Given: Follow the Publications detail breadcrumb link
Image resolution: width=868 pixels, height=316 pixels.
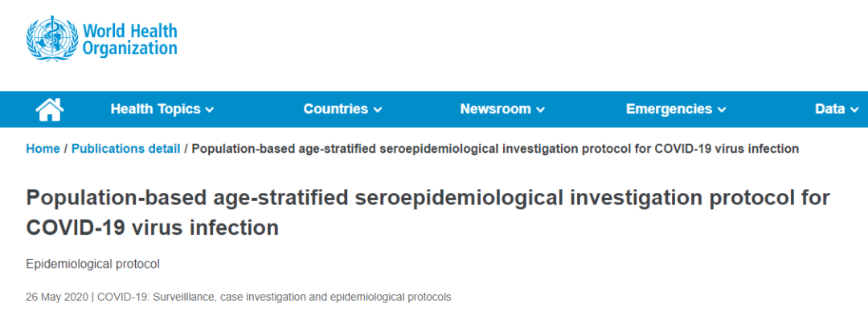Looking at the screenshot, I should (x=125, y=149).
